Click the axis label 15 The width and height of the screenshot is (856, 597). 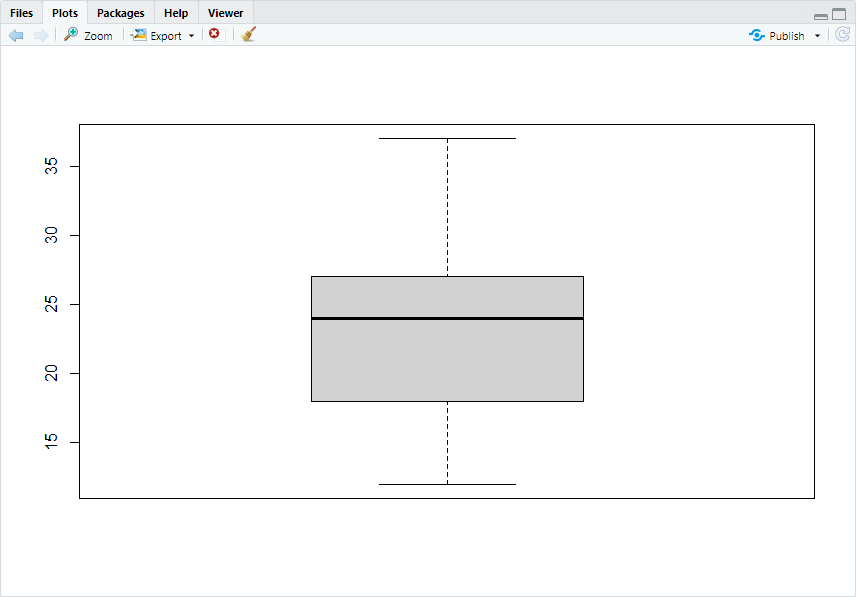(51, 442)
